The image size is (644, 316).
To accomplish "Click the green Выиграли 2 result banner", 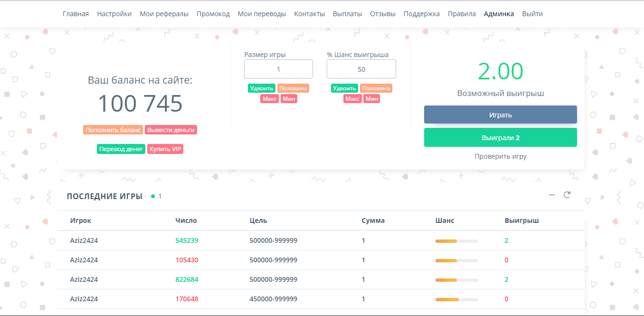I will [x=500, y=137].
